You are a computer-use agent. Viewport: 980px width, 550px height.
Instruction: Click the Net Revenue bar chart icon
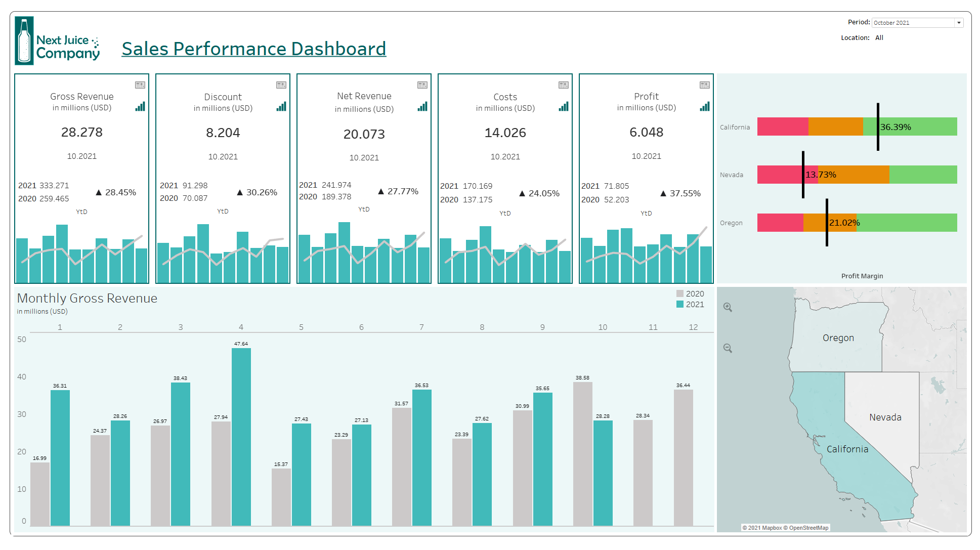tap(422, 106)
